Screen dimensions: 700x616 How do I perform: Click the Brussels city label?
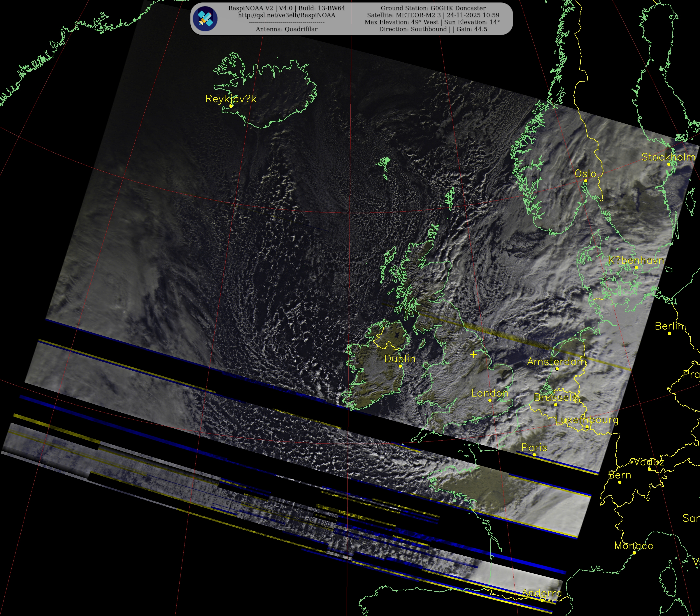[555, 397]
